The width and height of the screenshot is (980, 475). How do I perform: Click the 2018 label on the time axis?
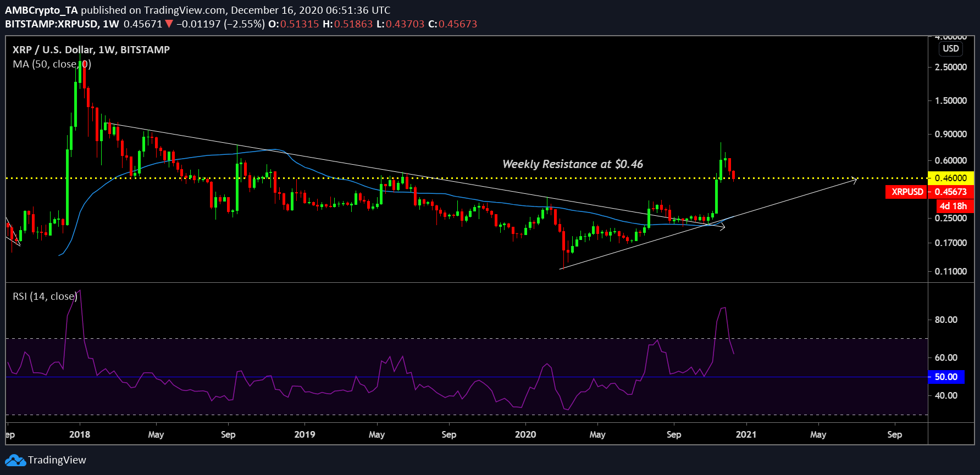point(80,434)
